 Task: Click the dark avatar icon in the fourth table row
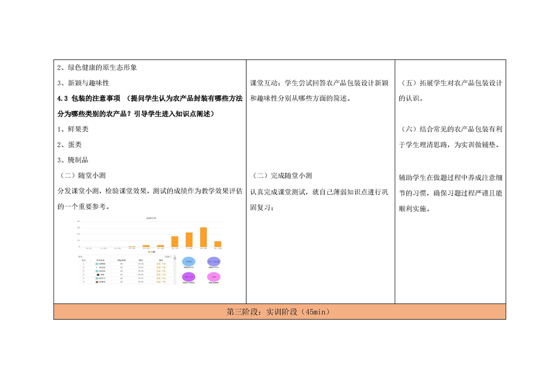click(x=96, y=275)
